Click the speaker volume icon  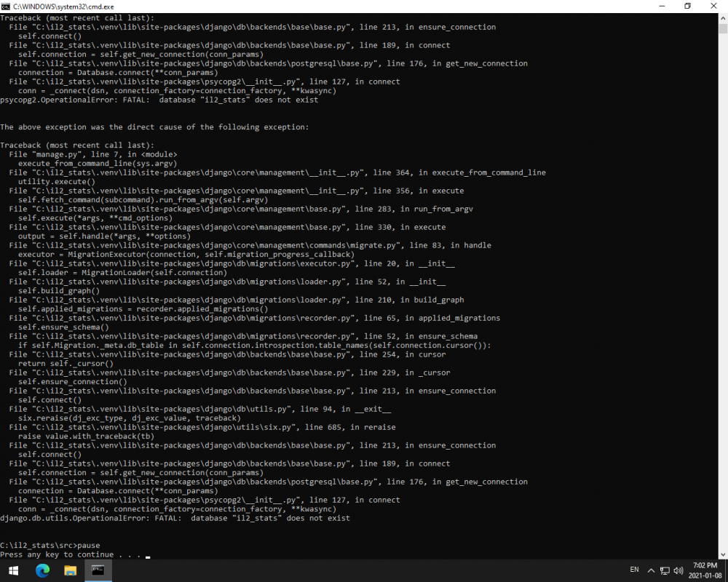[678, 570]
